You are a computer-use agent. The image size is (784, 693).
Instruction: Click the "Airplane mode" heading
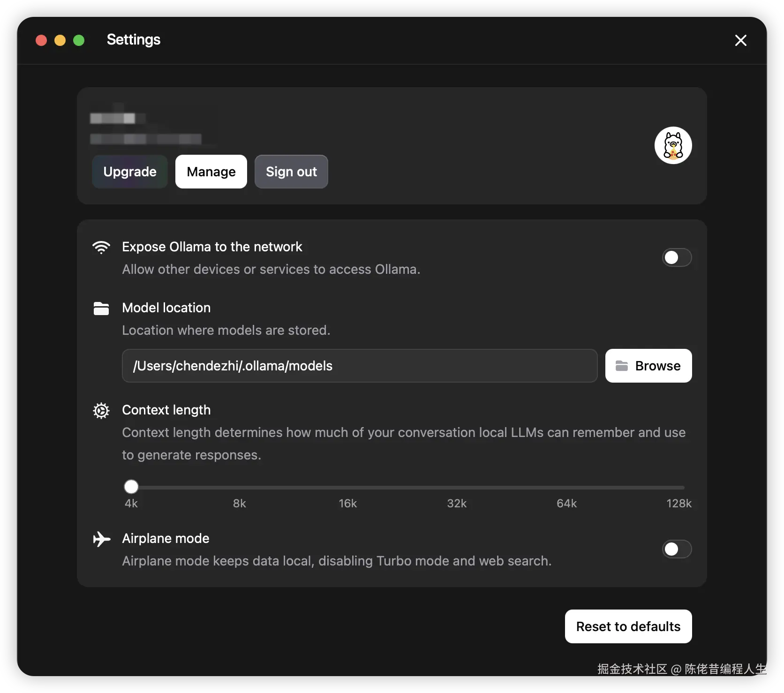point(166,538)
